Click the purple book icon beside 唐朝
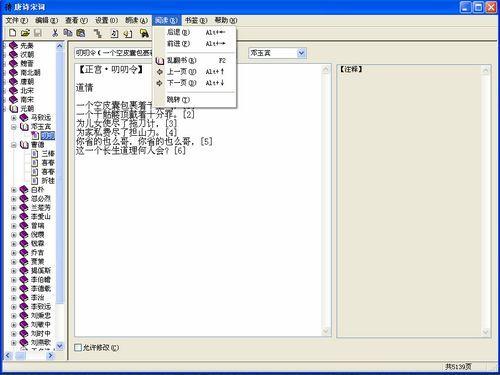This screenshot has height=375, width=500. [13, 81]
